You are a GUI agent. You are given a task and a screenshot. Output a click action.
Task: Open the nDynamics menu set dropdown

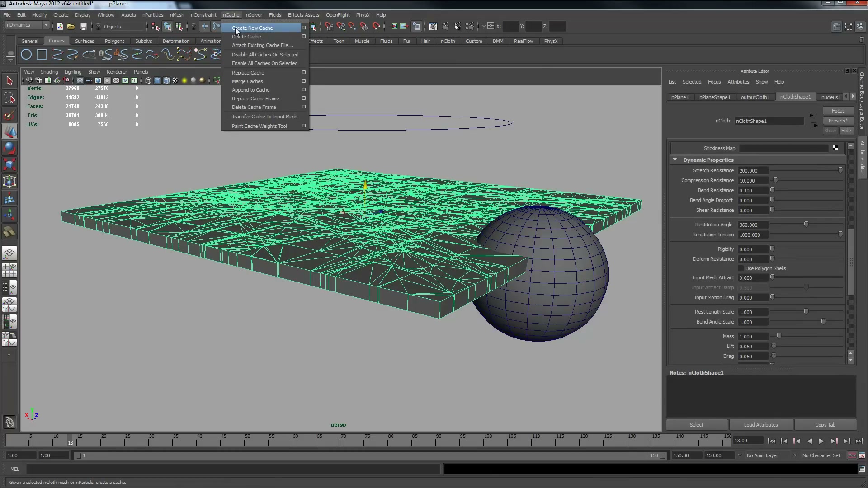coord(27,25)
